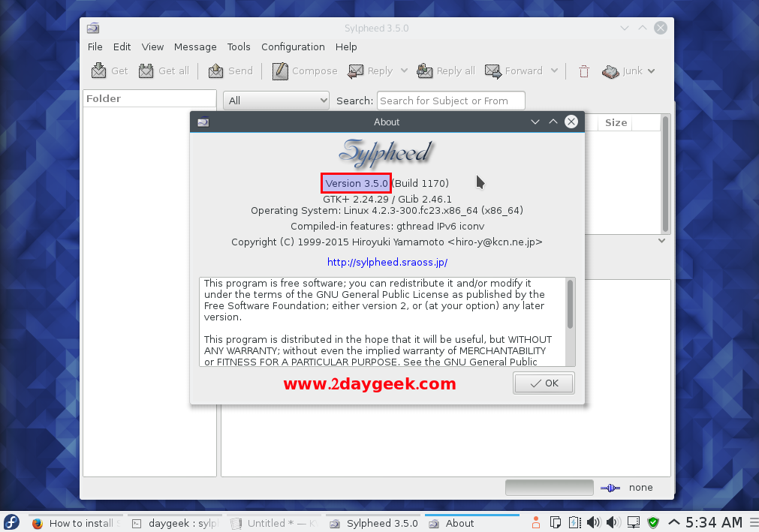Image resolution: width=759 pixels, height=532 pixels.
Task: Click the status bar progress bar
Action: tap(549, 488)
